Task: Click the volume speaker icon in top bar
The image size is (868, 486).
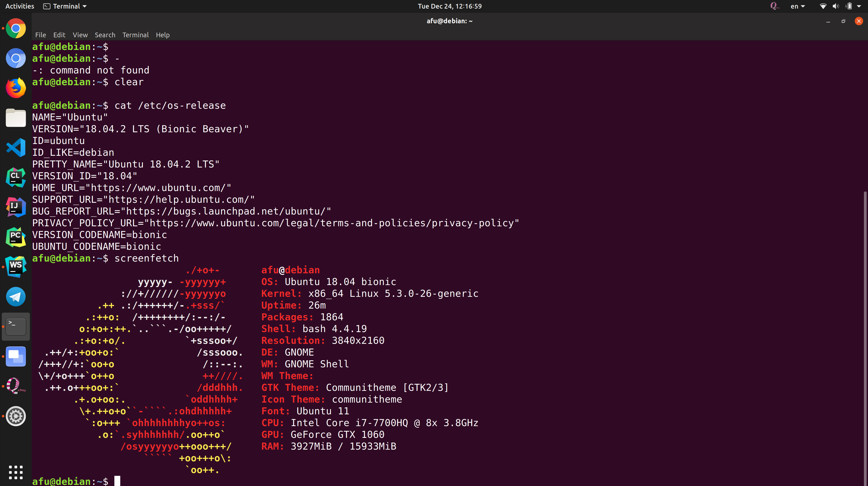Action: point(836,6)
